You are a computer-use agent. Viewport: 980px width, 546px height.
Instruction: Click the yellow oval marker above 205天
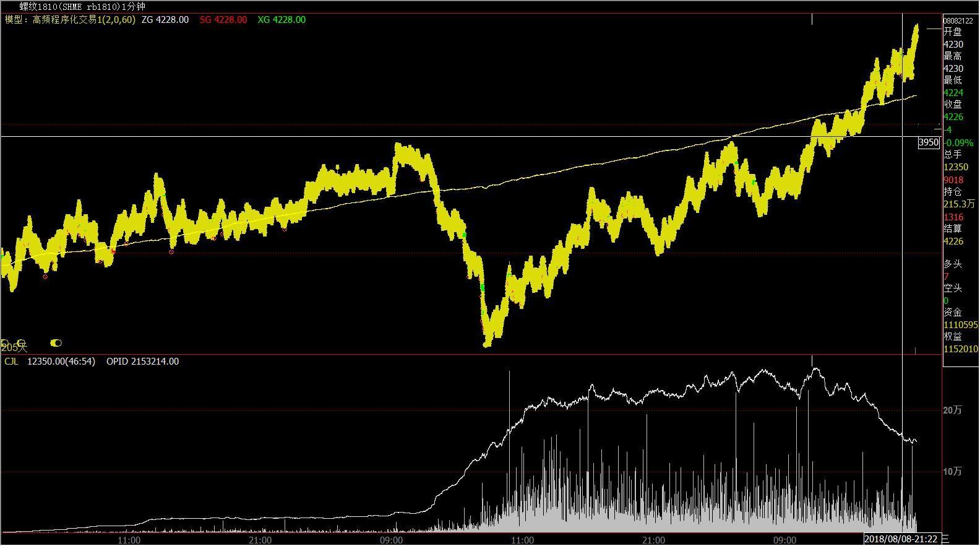coord(56,342)
